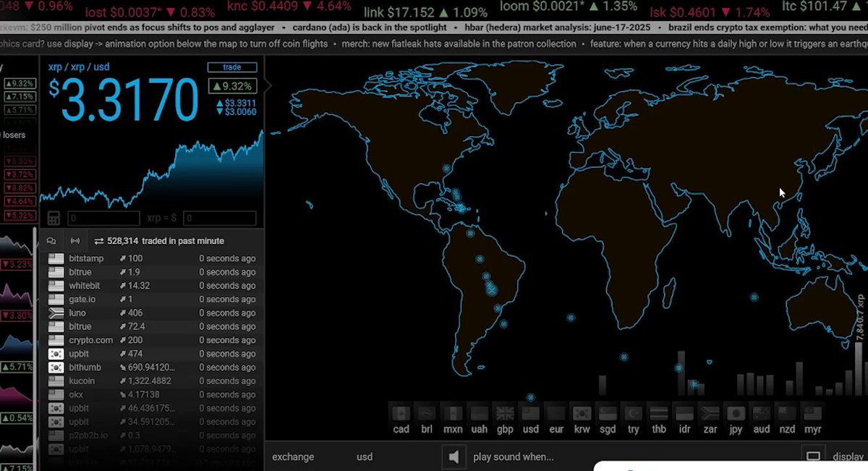This screenshot has width=868, height=471.
Task: Click the bitrue trade row showing 72.4
Action: pos(152,326)
